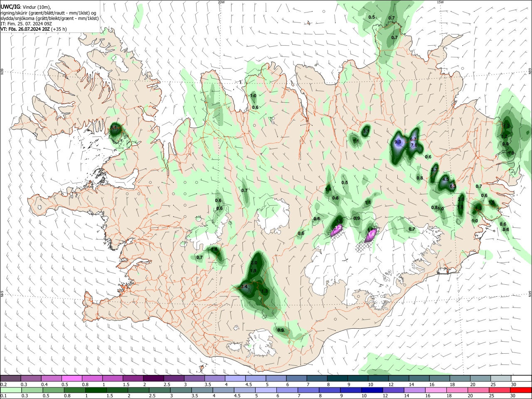Screen dimensions: 532x399
Task: Click the 7.0 precipitation value on the map
Action: (414, 145)
